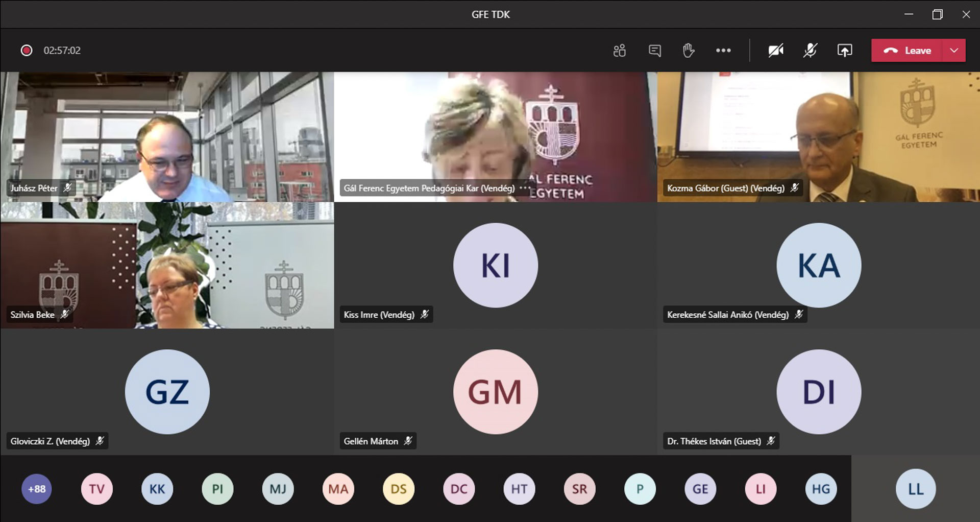Show the +88 additional participants
Screen dimensions: 980x522
click(37, 489)
